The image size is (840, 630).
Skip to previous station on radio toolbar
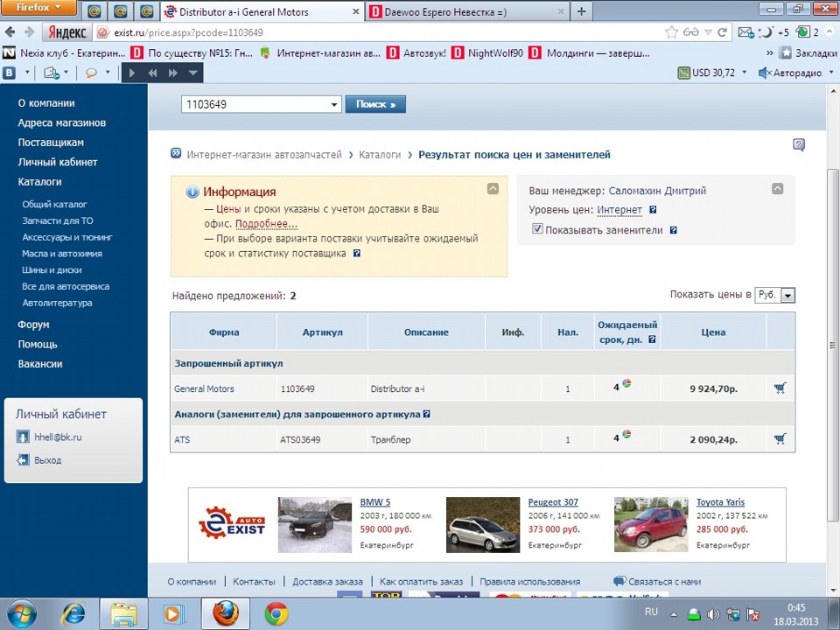[x=152, y=73]
